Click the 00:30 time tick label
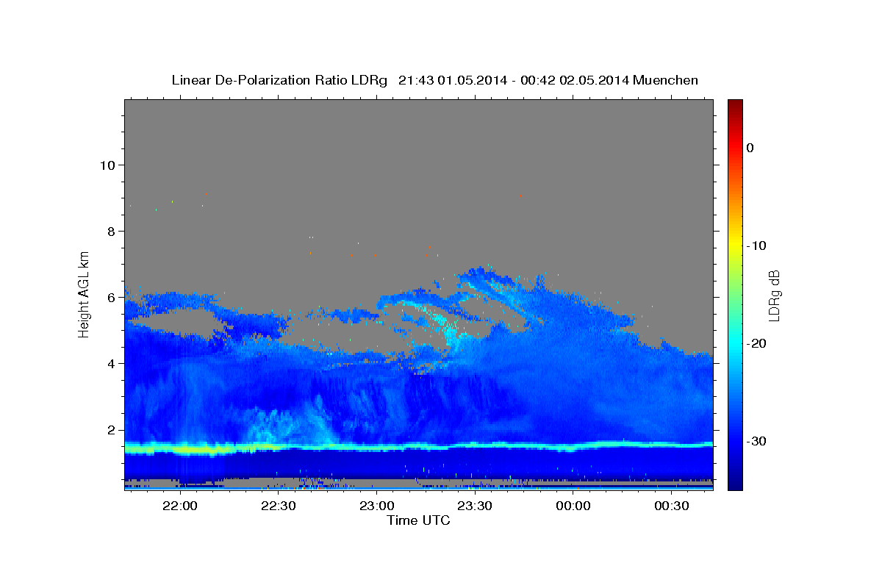 pos(671,506)
